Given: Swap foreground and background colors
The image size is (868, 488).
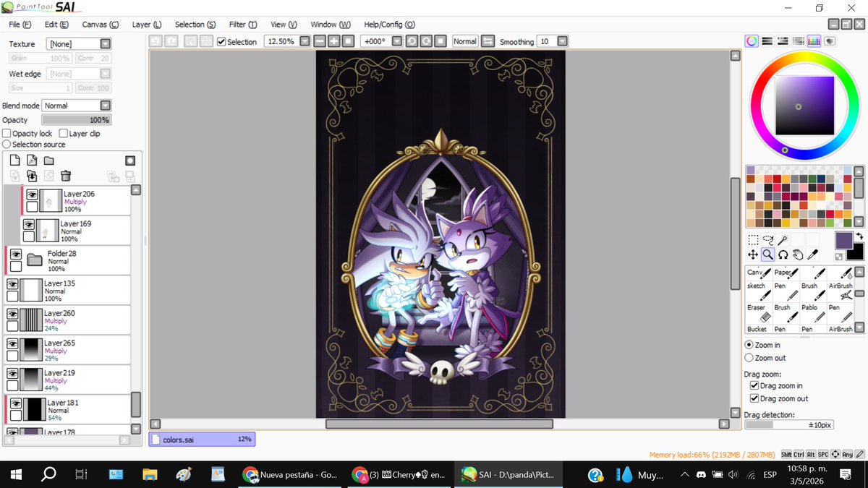Looking at the screenshot, I should (859, 236).
